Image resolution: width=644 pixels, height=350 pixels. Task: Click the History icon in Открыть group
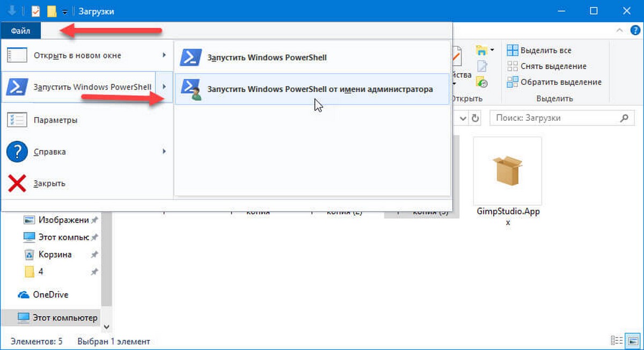tap(482, 82)
